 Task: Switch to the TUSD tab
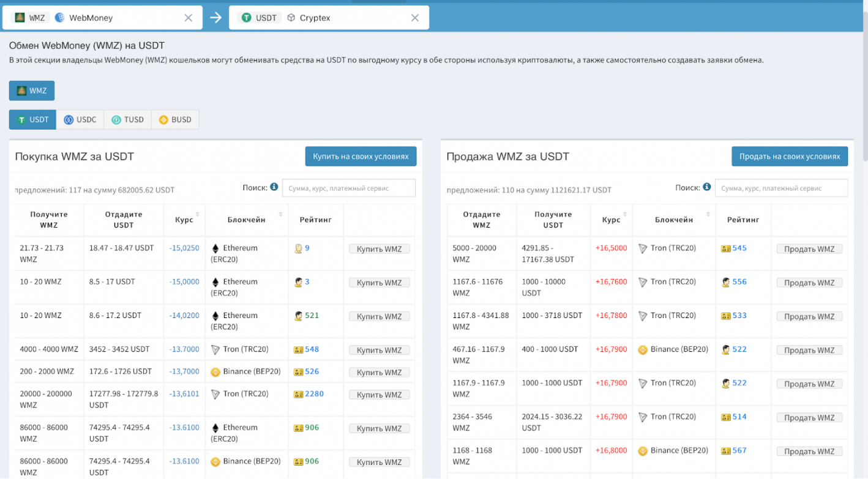(x=127, y=120)
